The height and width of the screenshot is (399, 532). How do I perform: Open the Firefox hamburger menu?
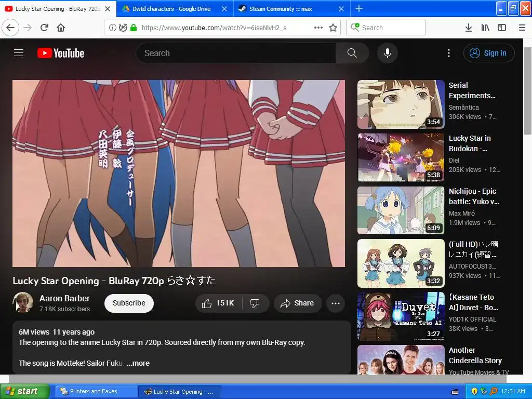pyautogui.click(x=522, y=28)
